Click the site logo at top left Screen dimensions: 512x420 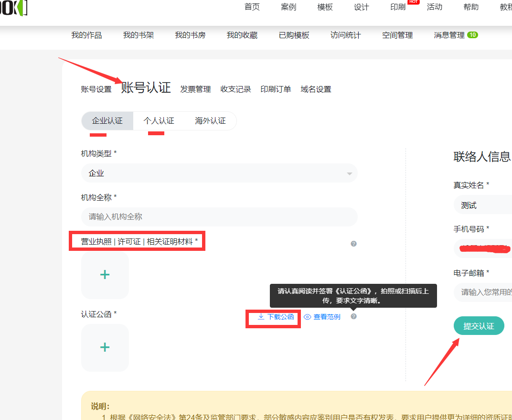(13, 8)
